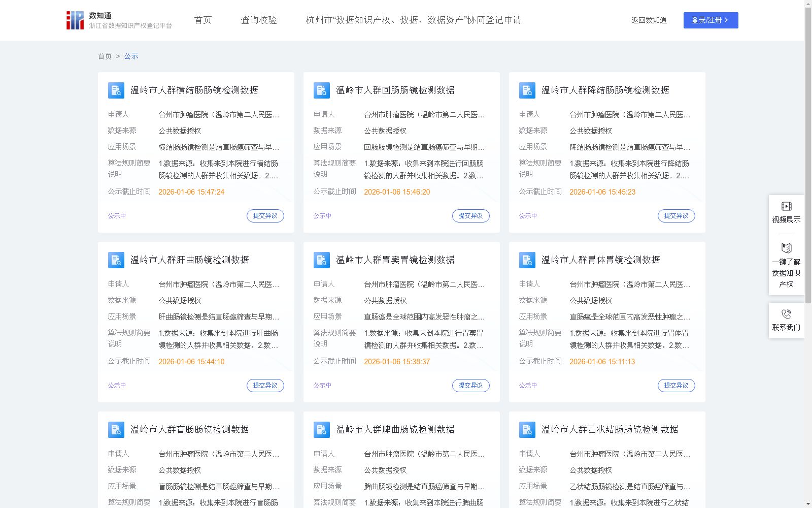Viewport: 812px width, 508px height.
Task: Open document icon of 温岭市人群脾曲肠镜检测数据 card
Action: 322,430
